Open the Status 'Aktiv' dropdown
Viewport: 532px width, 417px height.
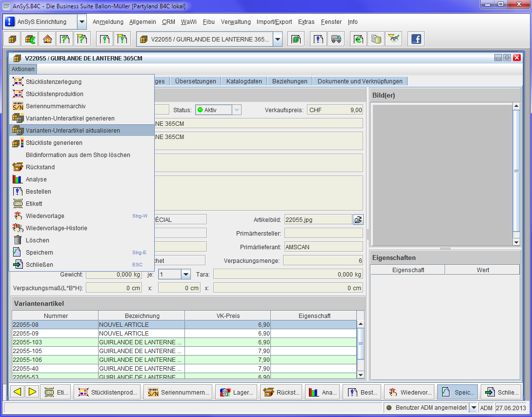[x=237, y=110]
